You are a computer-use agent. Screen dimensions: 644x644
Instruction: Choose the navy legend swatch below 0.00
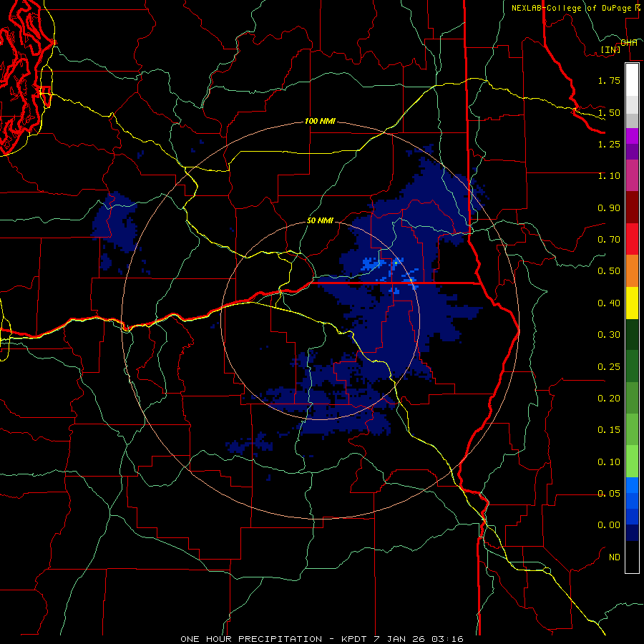(x=632, y=532)
